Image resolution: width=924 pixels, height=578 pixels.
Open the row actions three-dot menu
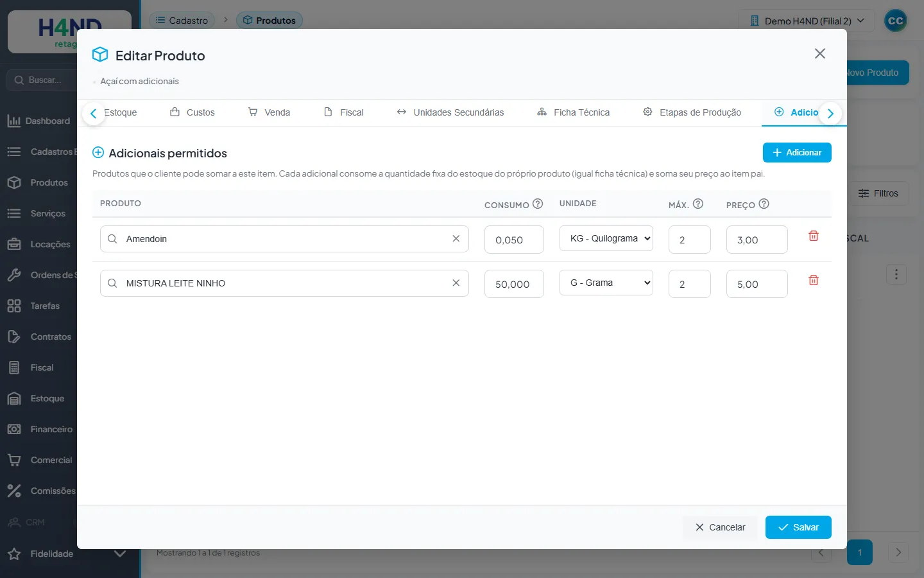(896, 275)
